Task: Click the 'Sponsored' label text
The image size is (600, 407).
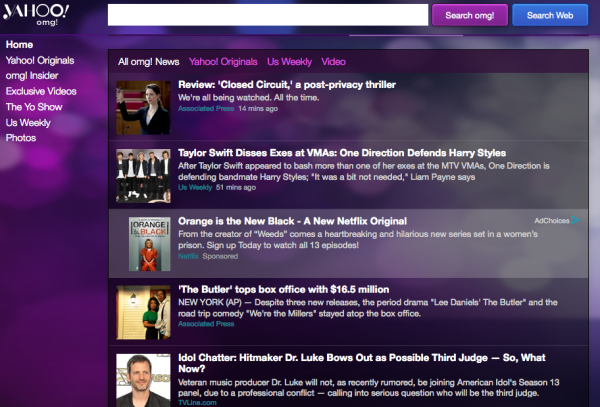Action: (x=220, y=256)
